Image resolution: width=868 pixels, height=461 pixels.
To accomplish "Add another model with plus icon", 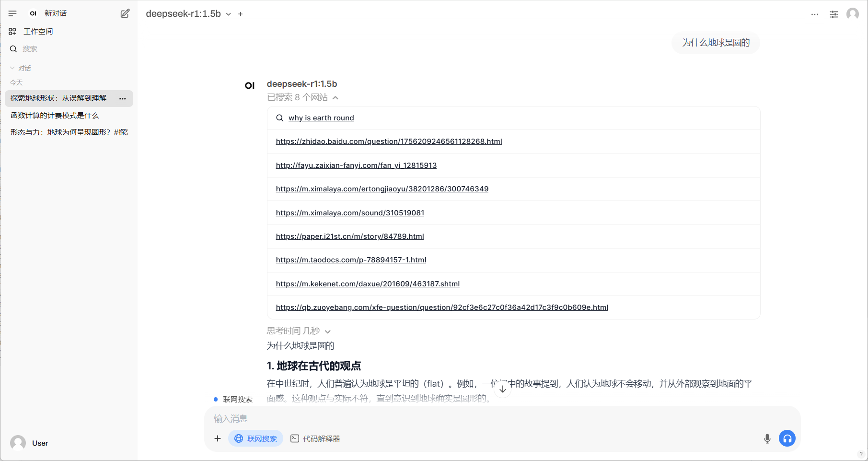I will point(241,14).
